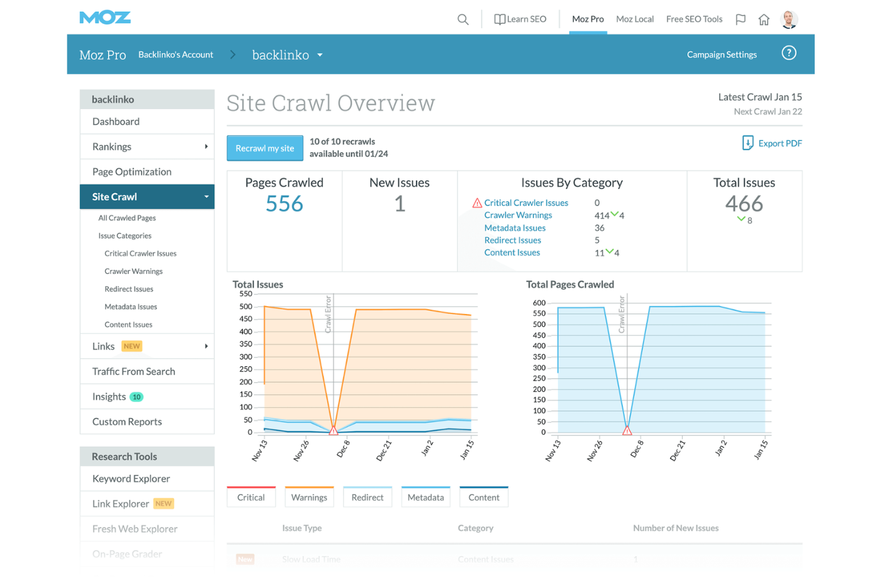
Task: Open the backlinko campaign dropdown
Action: click(x=320, y=55)
